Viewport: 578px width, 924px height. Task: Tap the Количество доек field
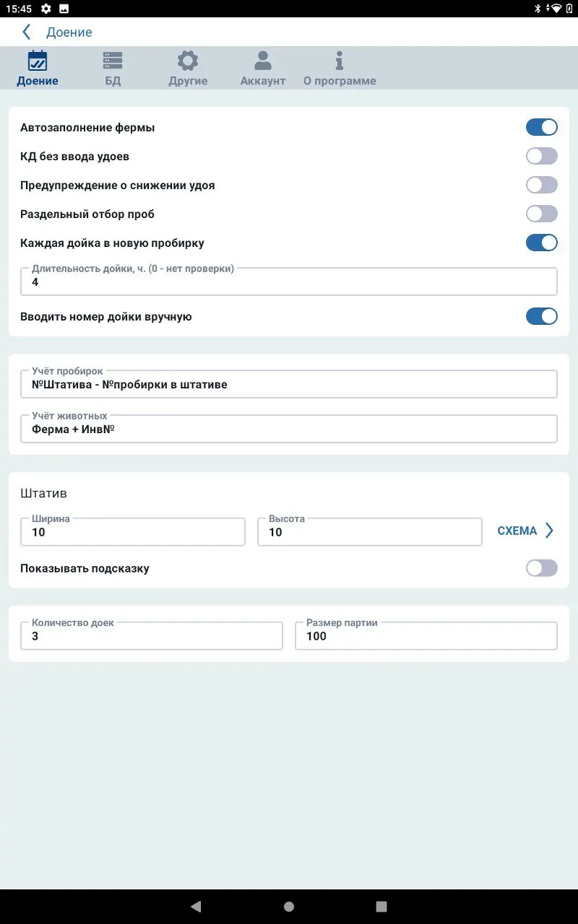pyautogui.click(x=152, y=636)
